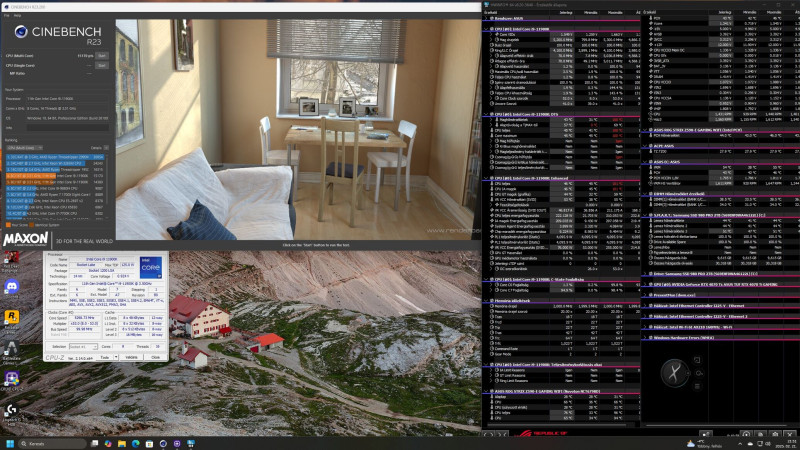
Task: Expand the PresentMon sensor group
Action: pyautogui.click(x=645, y=295)
